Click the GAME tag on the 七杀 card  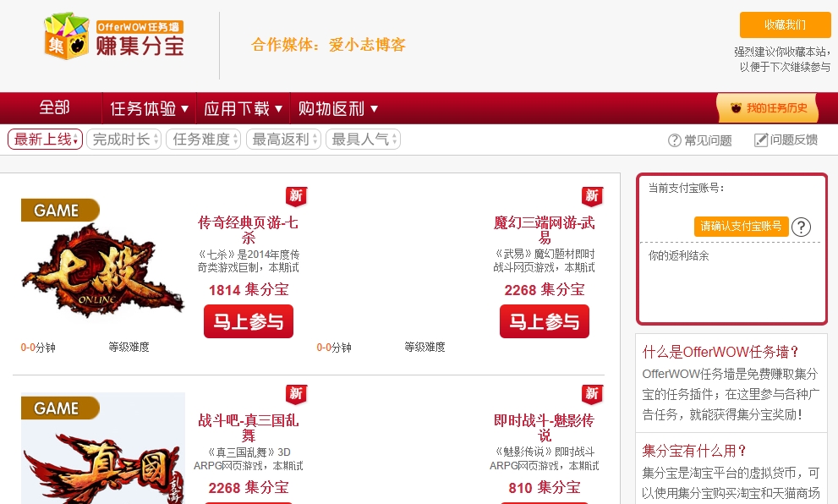(x=60, y=210)
